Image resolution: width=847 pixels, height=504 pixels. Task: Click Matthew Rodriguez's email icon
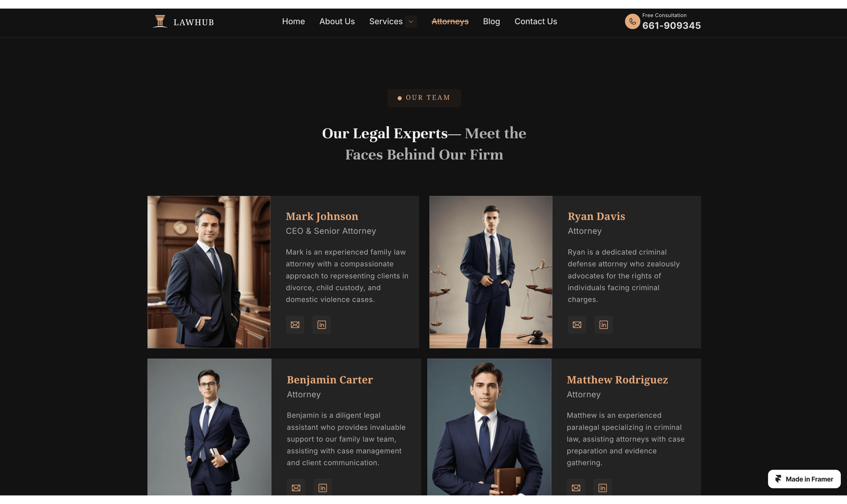point(576,488)
